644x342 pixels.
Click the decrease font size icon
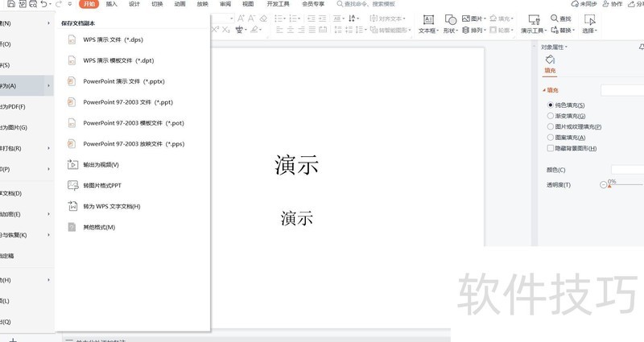coord(251,19)
